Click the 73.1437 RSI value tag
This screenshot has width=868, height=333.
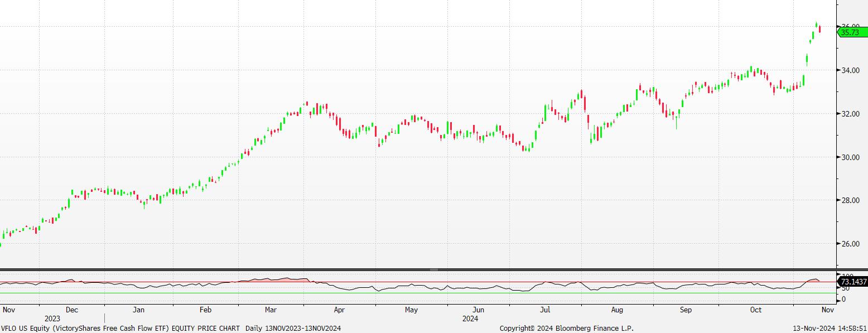tap(852, 282)
